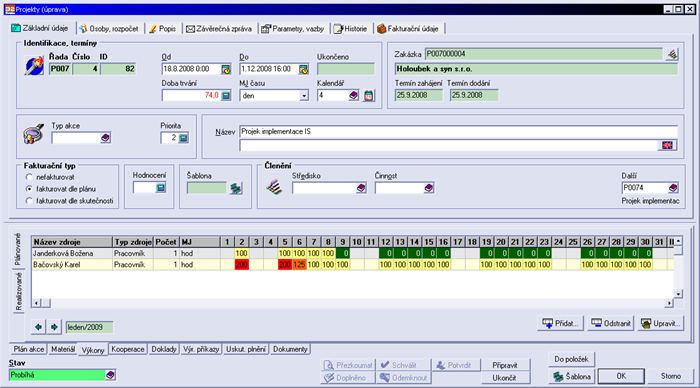
Task: Click the Název zdroje column header
Action: [x=72, y=242]
